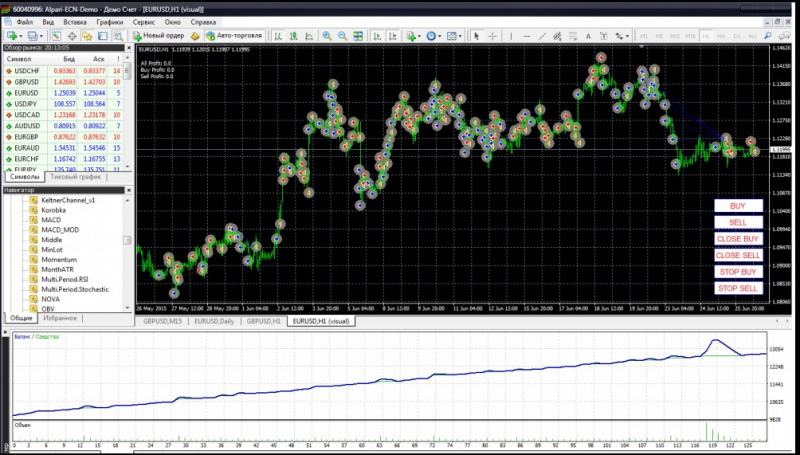Switch chart to line chart display

click(309, 36)
